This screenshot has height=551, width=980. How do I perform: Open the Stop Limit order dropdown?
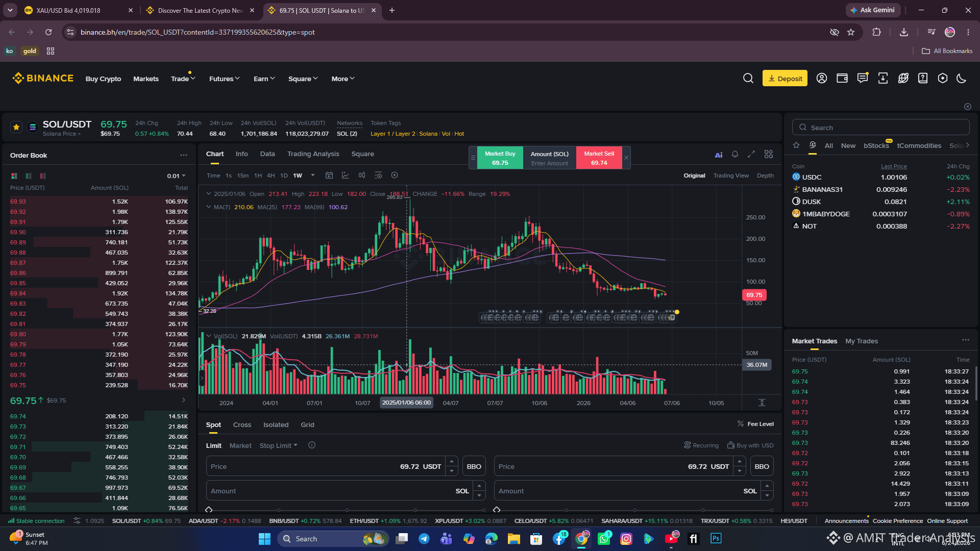(x=278, y=445)
